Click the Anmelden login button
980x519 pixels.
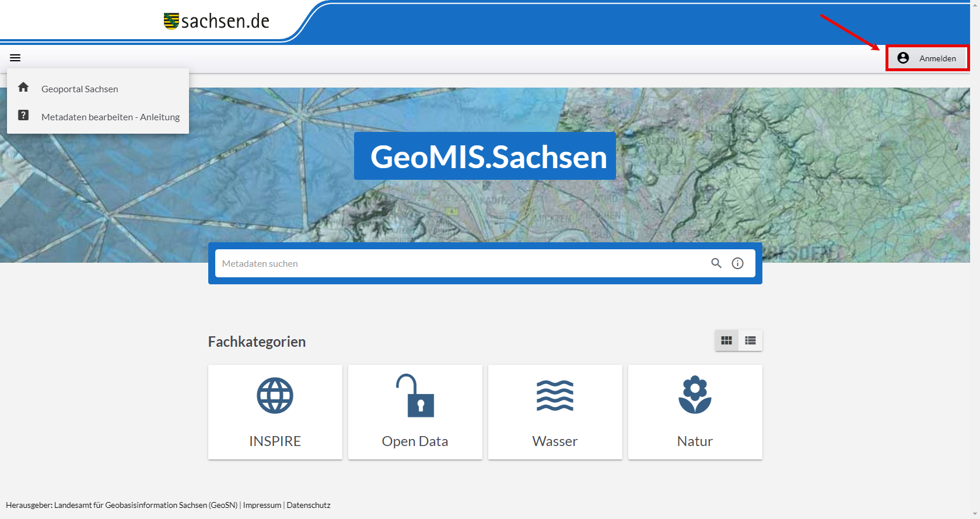click(937, 58)
